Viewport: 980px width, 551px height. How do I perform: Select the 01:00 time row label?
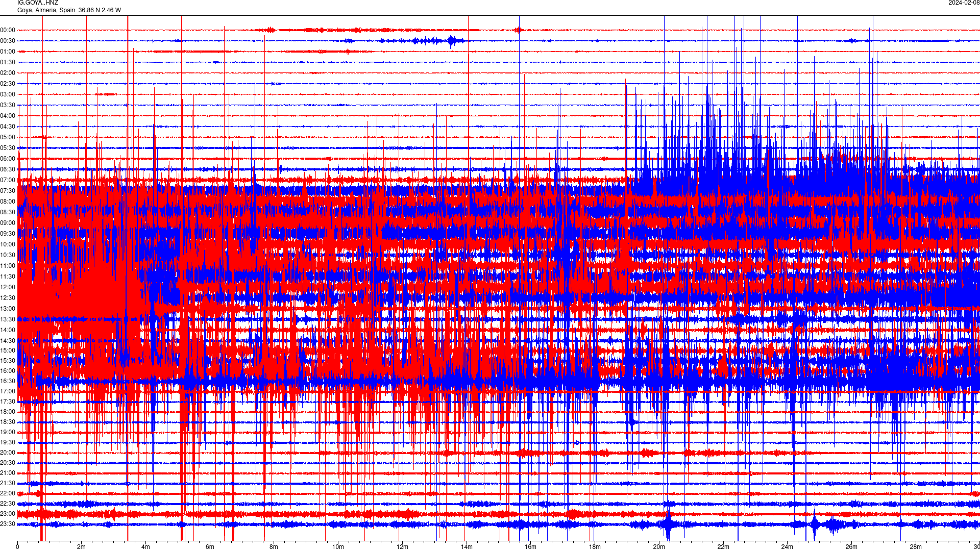[8, 52]
